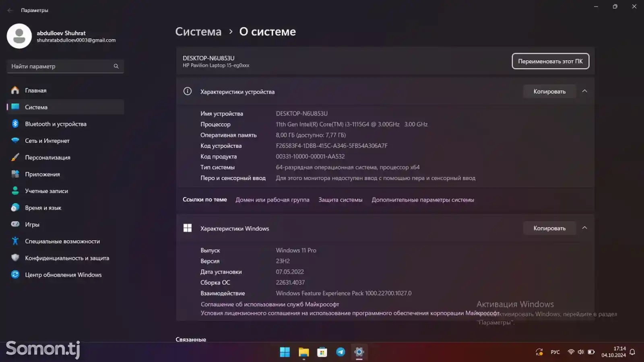Click the Найти параметр search field
The height and width of the screenshot is (362, 644).
click(65, 66)
